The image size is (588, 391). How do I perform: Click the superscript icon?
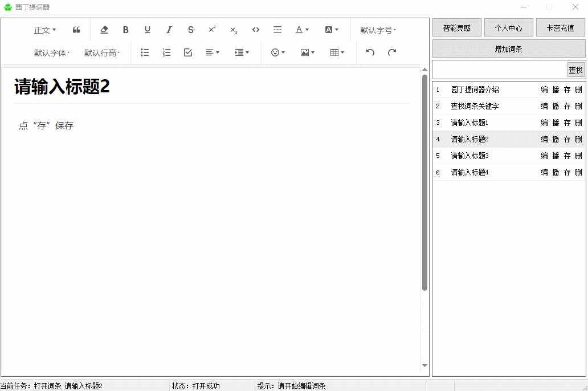(212, 30)
